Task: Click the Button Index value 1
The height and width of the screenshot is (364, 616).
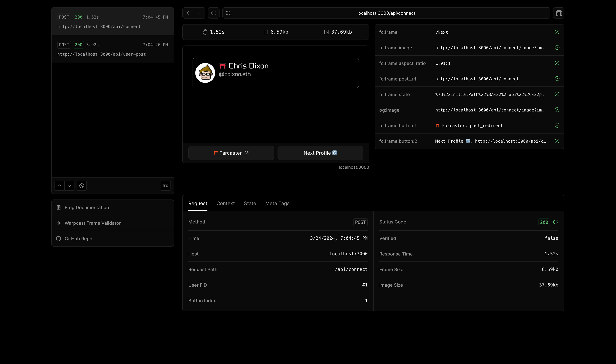Action: 366,300
